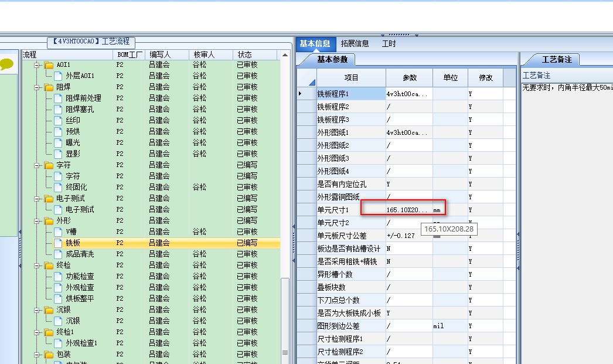This screenshot has width=613, height=364.
Task: Click the 是否有内定位孔 row label
Action: [342, 184]
